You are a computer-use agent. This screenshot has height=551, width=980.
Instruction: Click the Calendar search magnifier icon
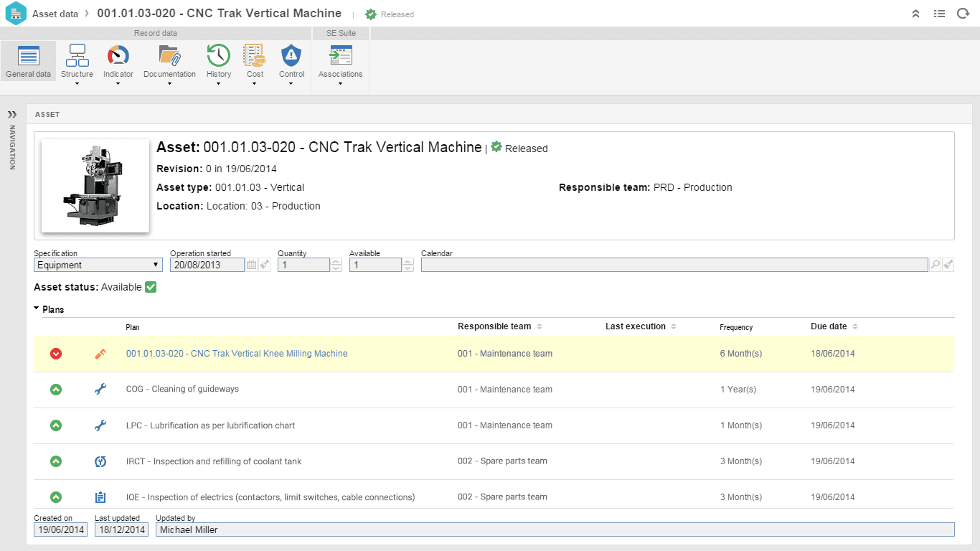coord(935,265)
